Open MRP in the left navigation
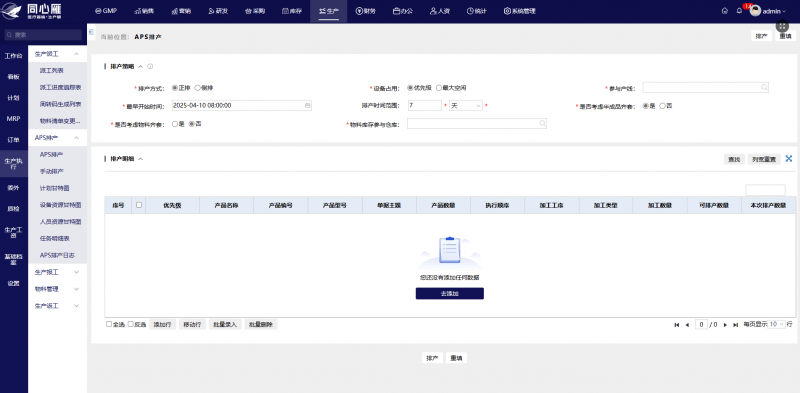Image resolution: width=800 pixels, height=393 pixels. (x=14, y=118)
